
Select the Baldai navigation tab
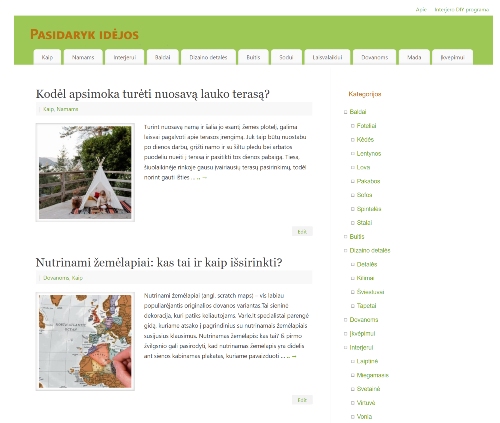(163, 57)
